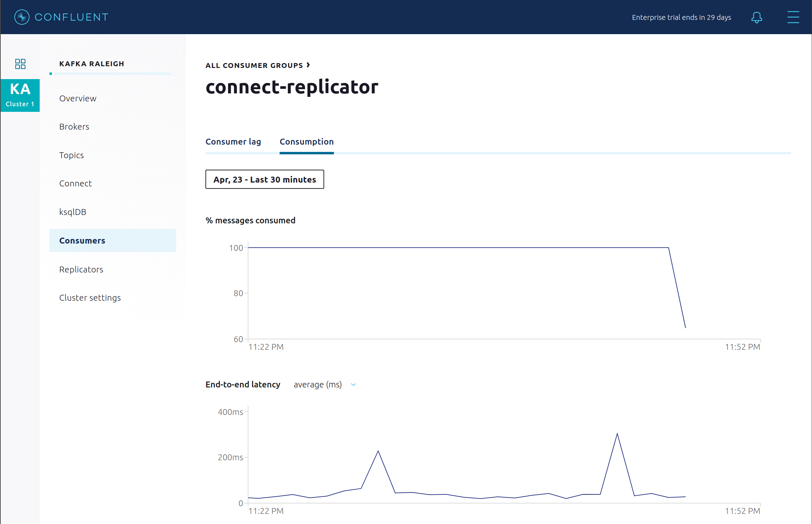Toggle Brokers section visibility
The image size is (812, 524).
(73, 127)
